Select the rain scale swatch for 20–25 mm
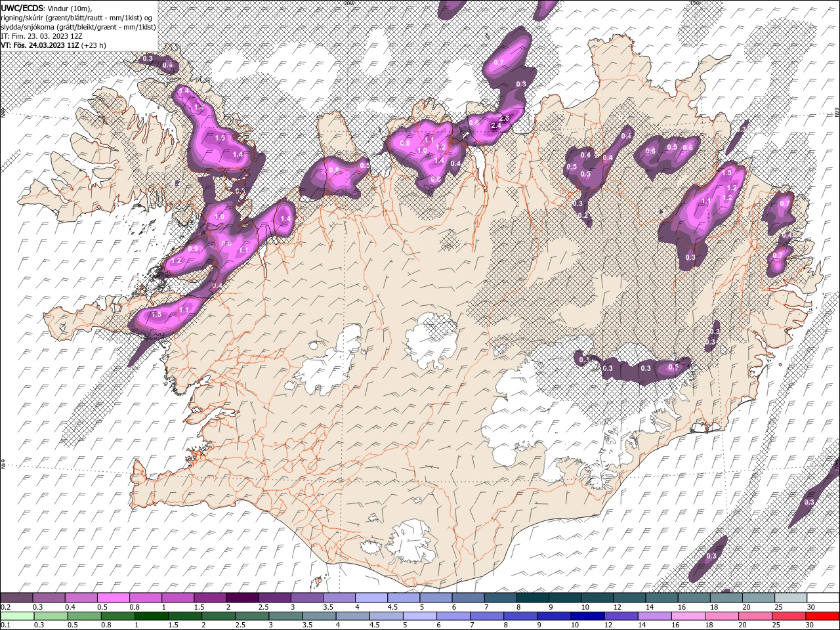 pyautogui.click(x=755, y=616)
